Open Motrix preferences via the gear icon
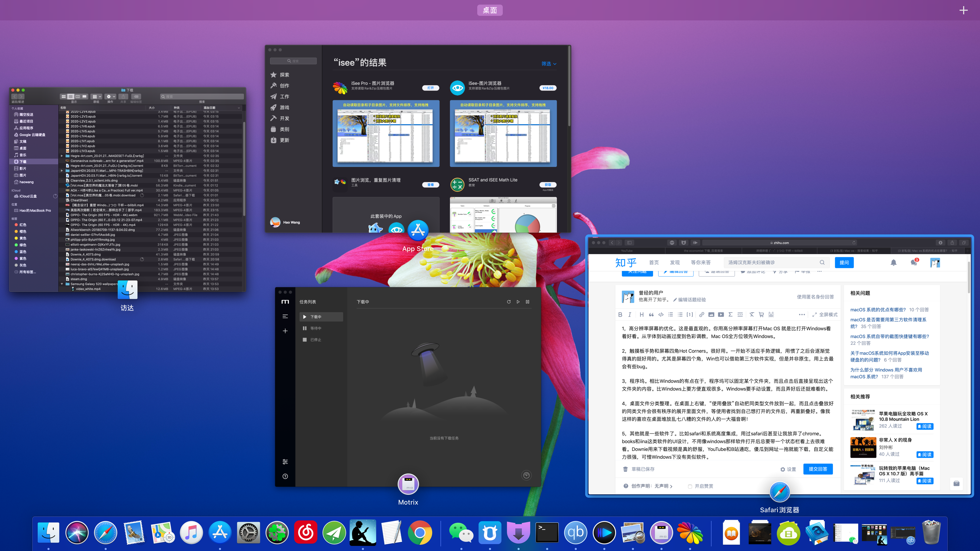The width and height of the screenshot is (980, 551). [285, 462]
